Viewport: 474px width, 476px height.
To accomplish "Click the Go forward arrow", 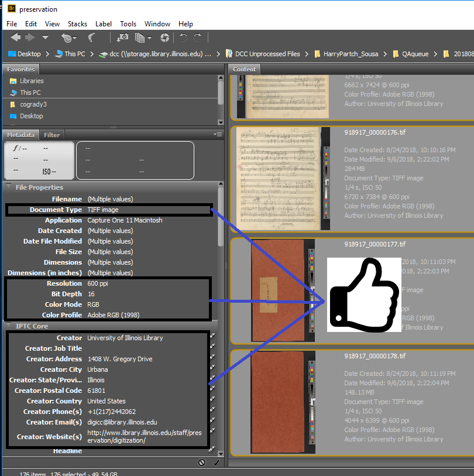I will 29,37.
